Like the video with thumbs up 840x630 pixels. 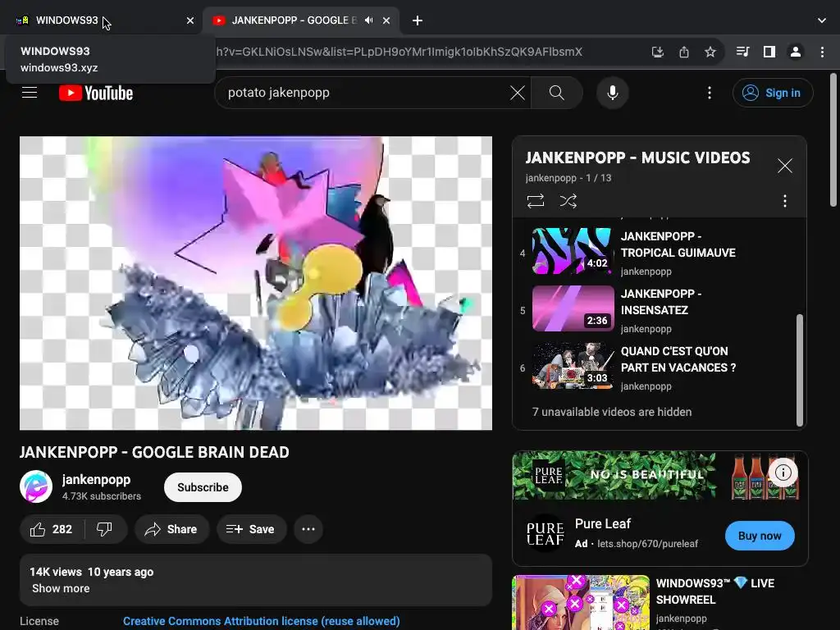tap(52, 529)
